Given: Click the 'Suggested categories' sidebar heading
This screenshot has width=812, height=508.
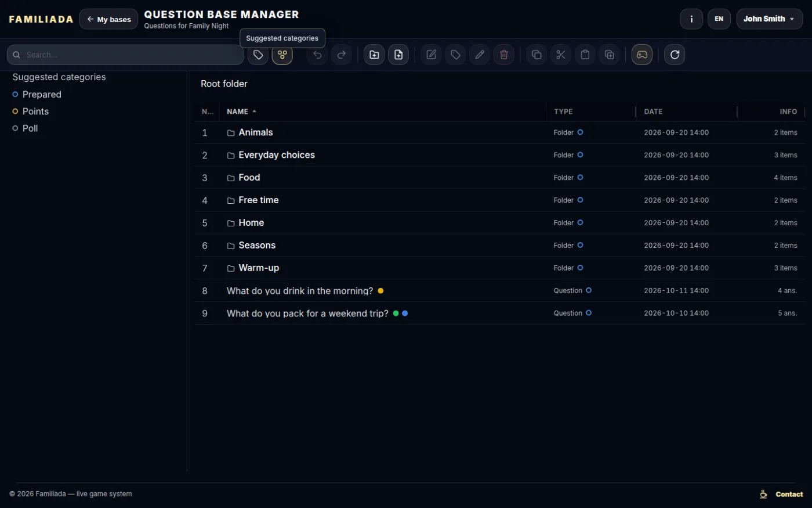Looking at the screenshot, I should coord(59,77).
